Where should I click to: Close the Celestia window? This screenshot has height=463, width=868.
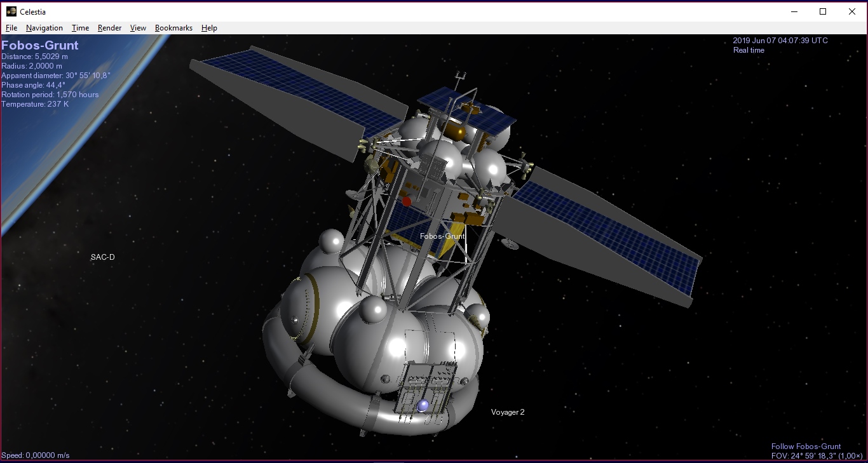[x=852, y=11]
